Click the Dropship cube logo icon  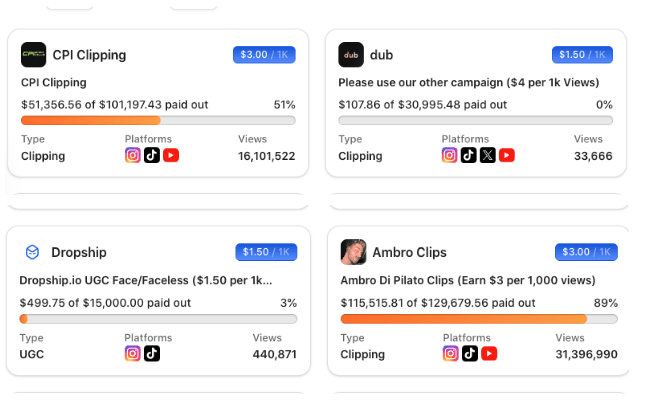pyautogui.click(x=33, y=252)
